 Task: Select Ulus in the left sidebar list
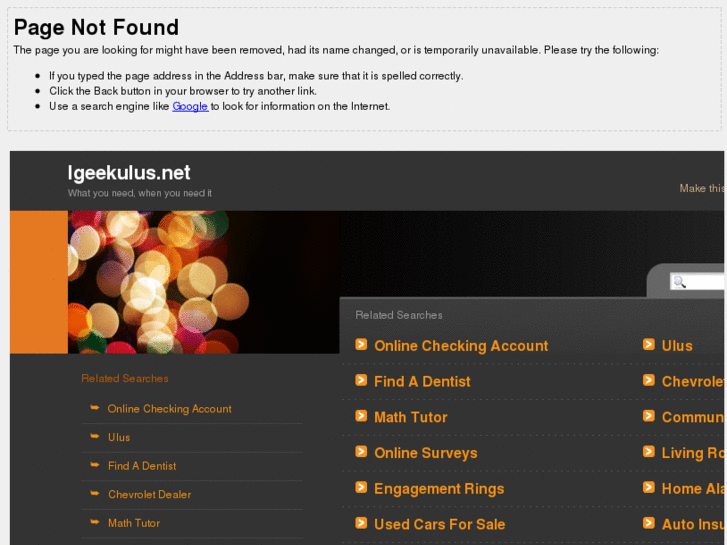pyautogui.click(x=119, y=437)
